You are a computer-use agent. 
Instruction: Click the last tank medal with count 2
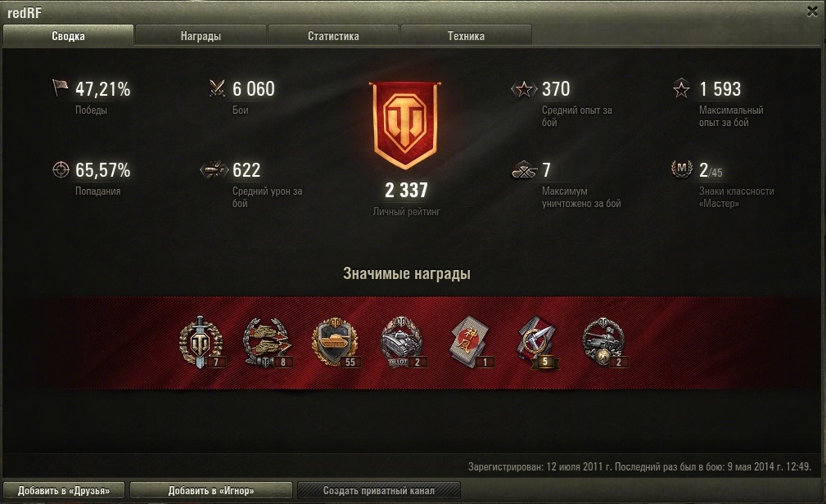[x=605, y=342]
